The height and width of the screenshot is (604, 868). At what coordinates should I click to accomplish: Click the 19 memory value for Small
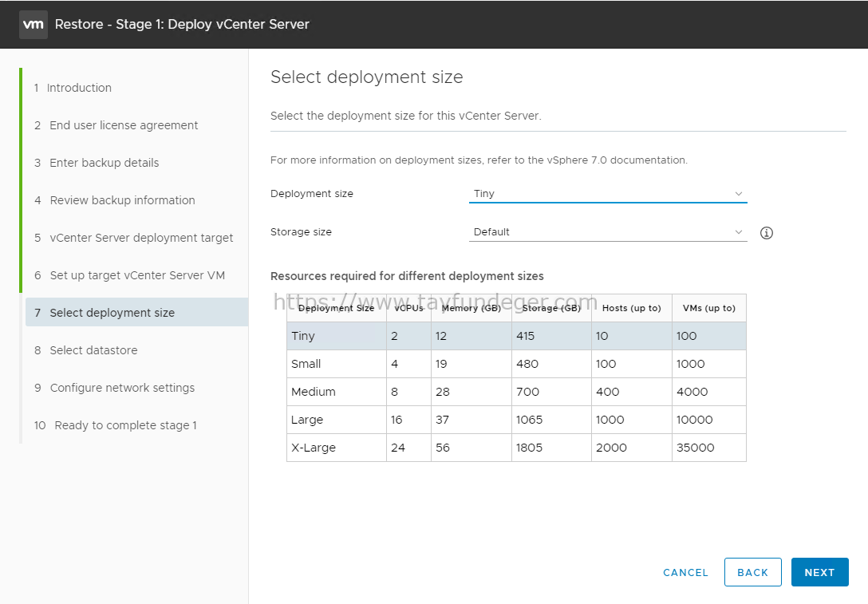tap(441, 364)
